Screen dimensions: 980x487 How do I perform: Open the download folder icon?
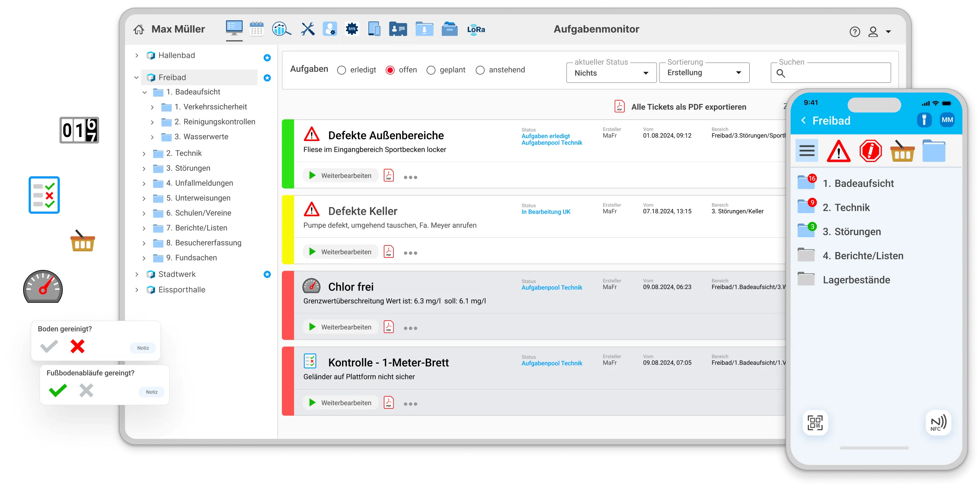click(424, 29)
